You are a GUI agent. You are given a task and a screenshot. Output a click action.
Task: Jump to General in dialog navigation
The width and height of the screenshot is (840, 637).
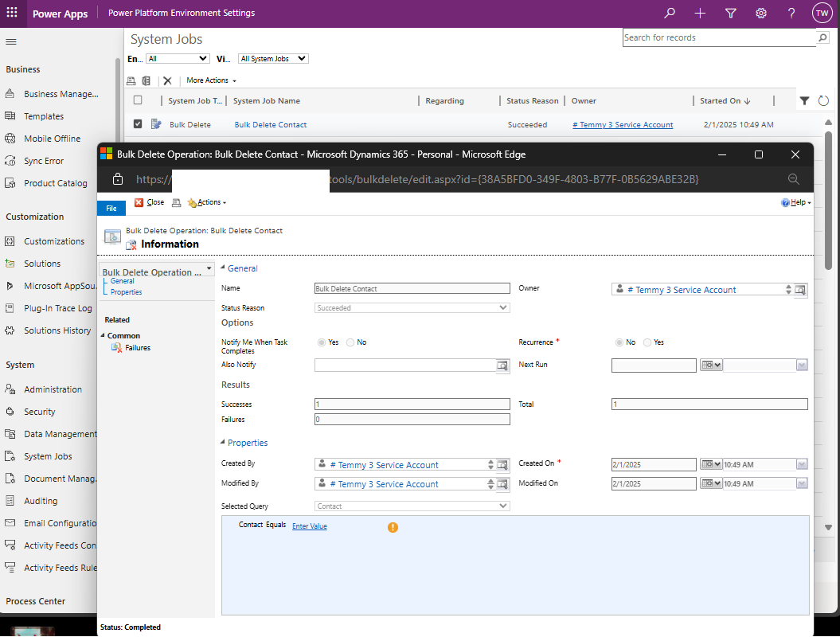pyautogui.click(x=122, y=281)
